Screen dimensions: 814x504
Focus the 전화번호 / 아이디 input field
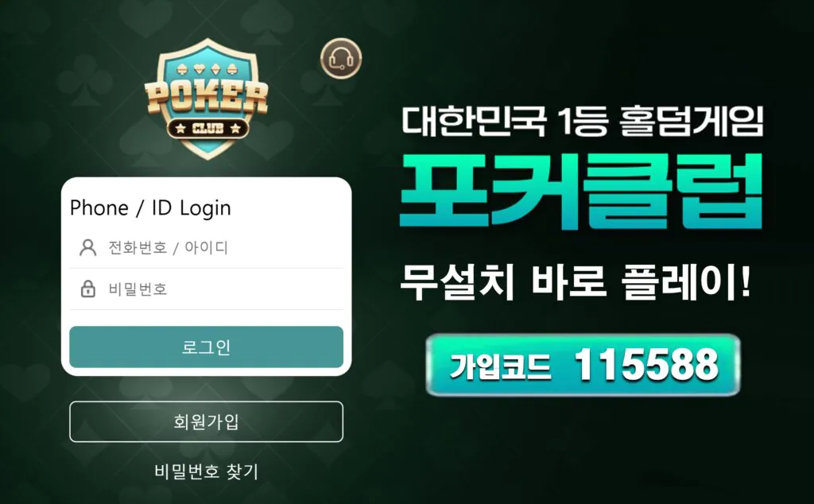(x=206, y=247)
